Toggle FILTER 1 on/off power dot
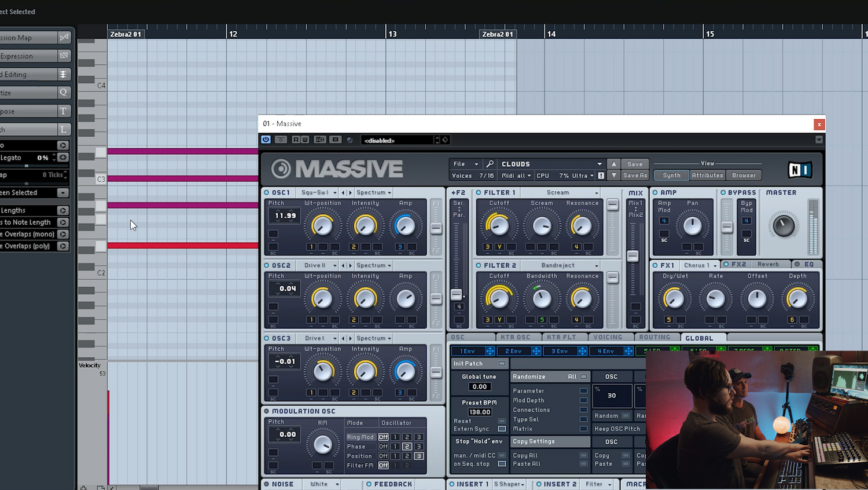The height and width of the screenshot is (490, 868). (479, 192)
